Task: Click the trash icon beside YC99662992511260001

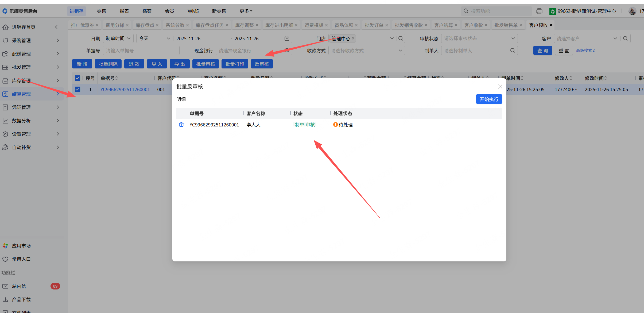Action: pos(181,125)
